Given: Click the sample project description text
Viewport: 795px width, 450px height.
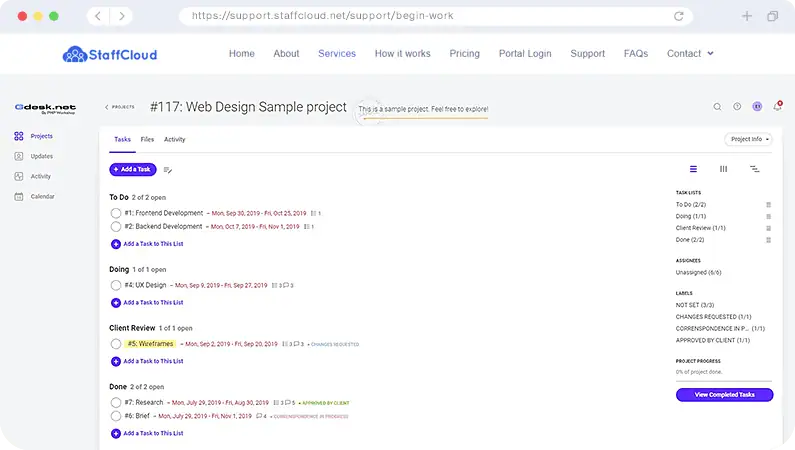Looking at the screenshot, I should (x=423, y=109).
